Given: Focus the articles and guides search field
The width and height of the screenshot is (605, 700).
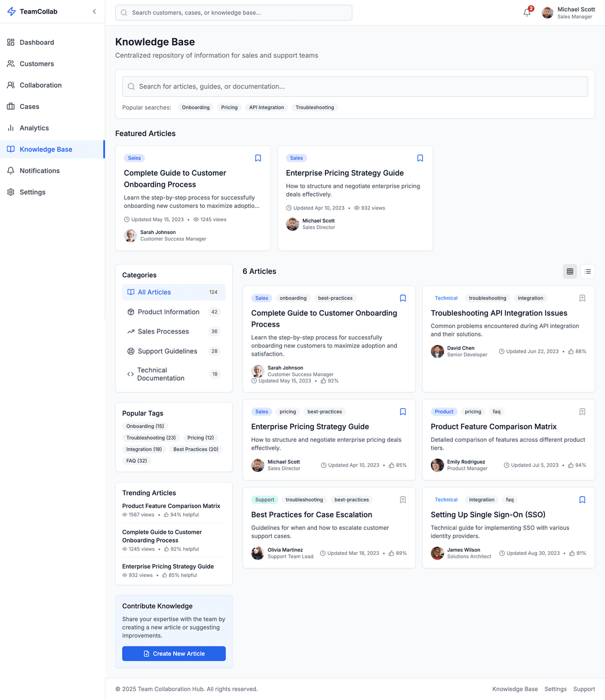Looking at the screenshot, I should point(355,87).
